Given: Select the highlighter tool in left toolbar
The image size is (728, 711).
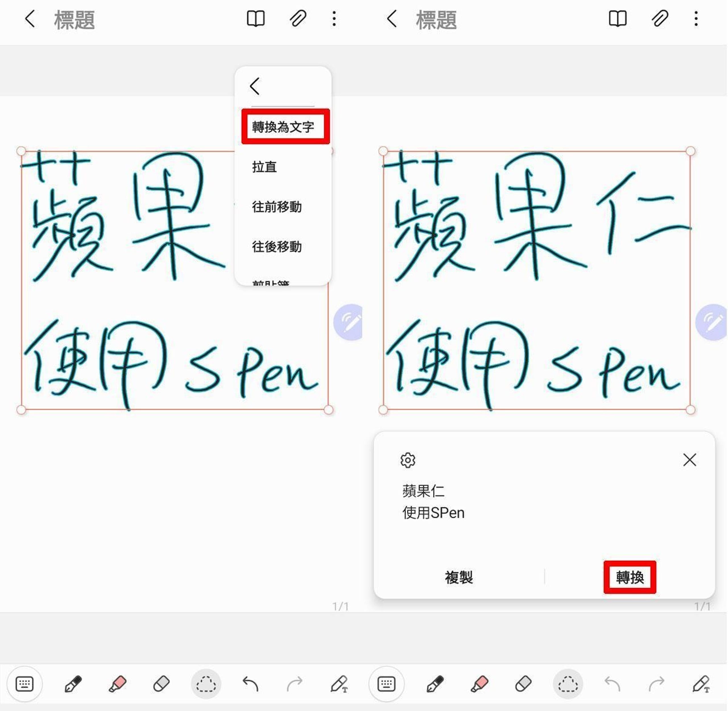Looking at the screenshot, I should 117,684.
